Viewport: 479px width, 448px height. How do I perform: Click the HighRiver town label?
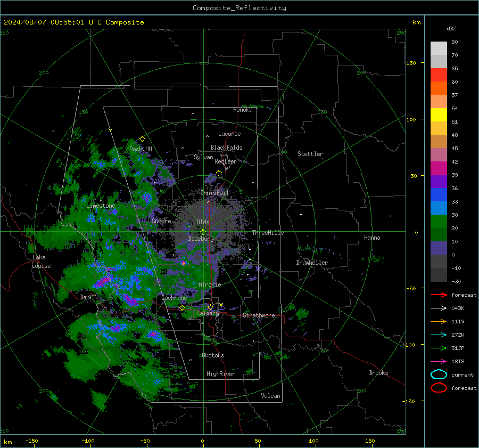coord(221,374)
